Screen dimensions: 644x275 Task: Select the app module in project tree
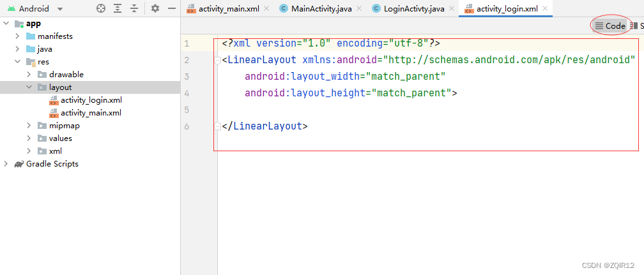33,24
